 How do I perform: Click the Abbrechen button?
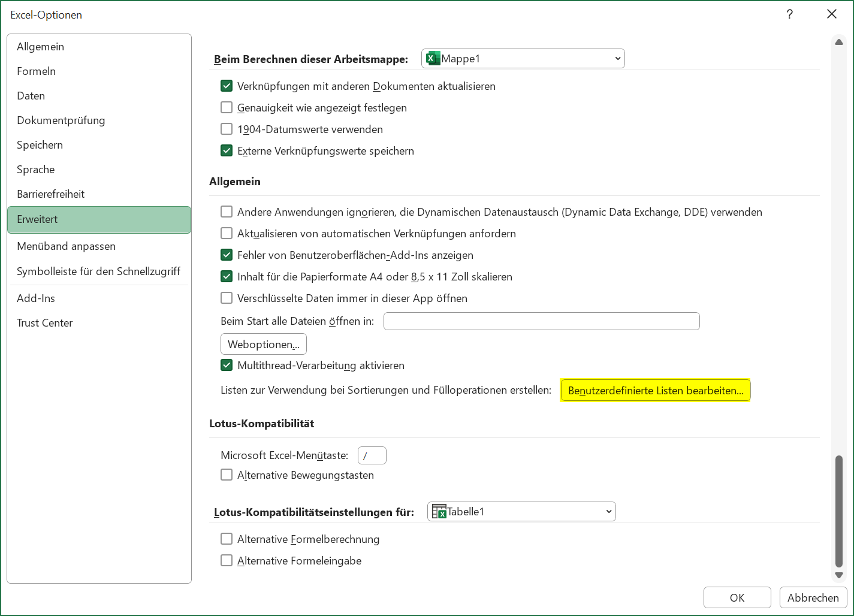(x=813, y=597)
